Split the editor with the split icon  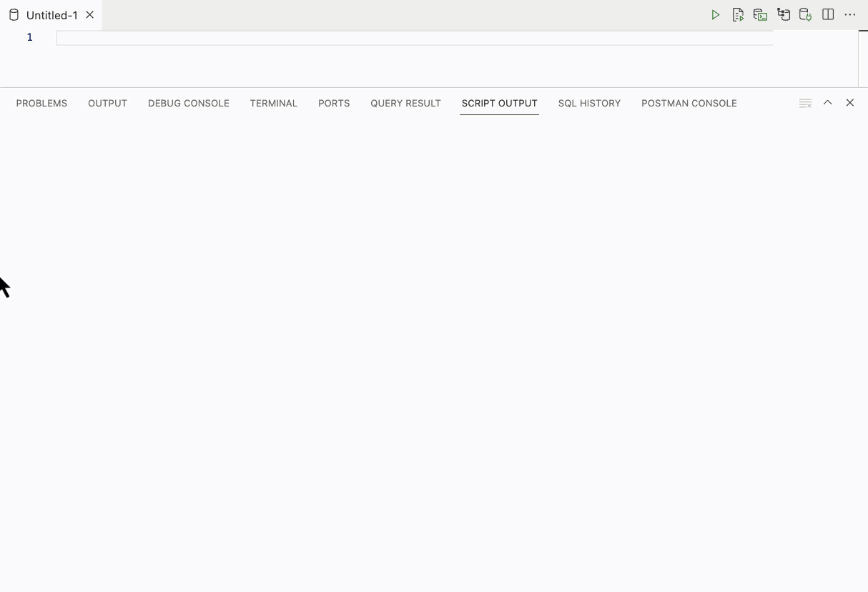tap(828, 15)
